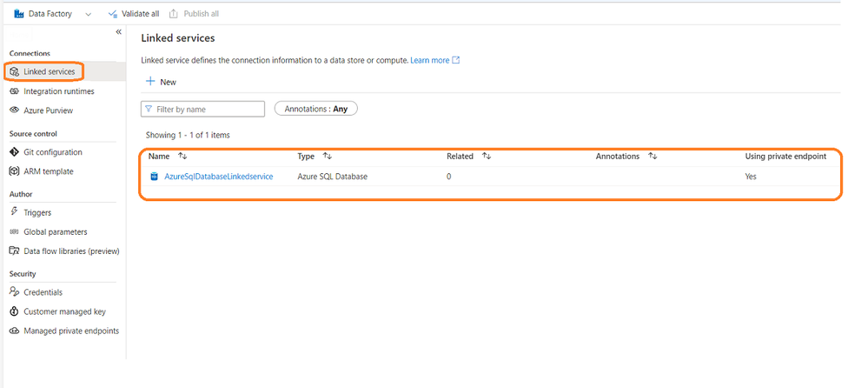The image size is (868, 388).
Task: Open Customer managed key
Action: click(x=64, y=311)
